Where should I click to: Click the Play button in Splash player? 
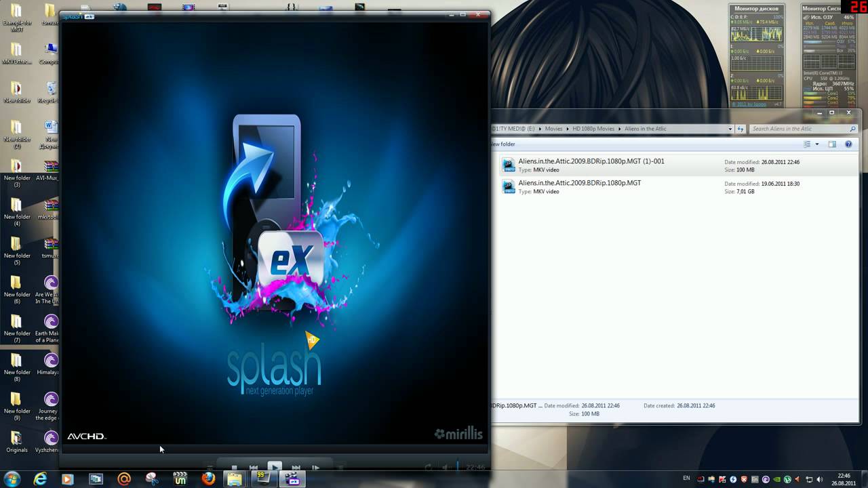(274, 467)
